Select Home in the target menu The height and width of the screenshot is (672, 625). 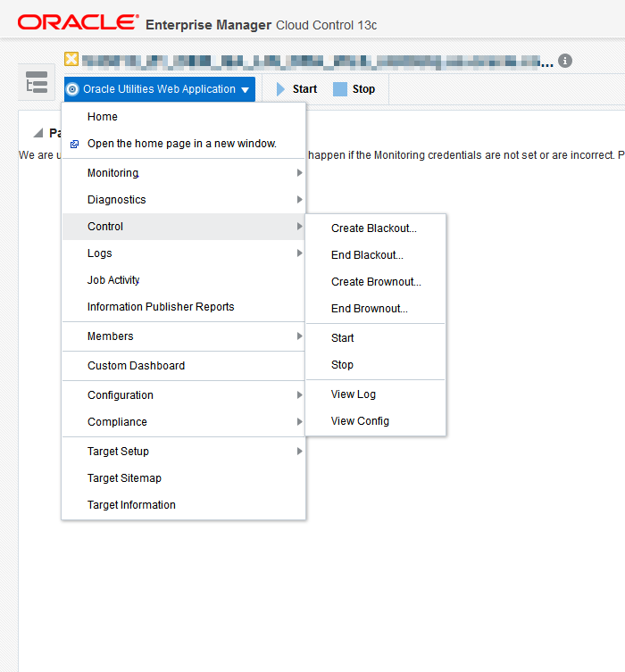click(183, 117)
